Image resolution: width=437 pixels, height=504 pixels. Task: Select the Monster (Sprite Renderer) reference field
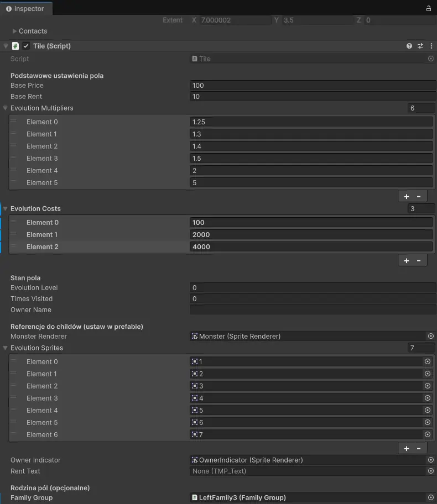pyautogui.click(x=308, y=336)
